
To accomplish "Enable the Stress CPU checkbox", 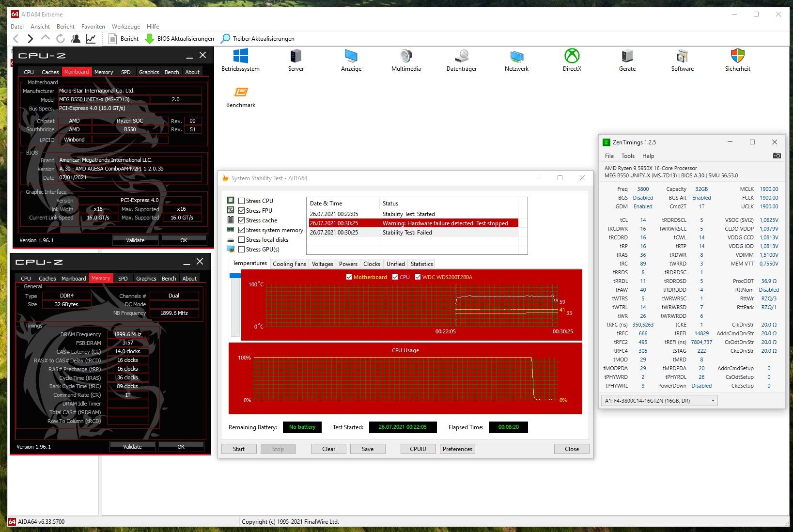I will click(x=241, y=201).
